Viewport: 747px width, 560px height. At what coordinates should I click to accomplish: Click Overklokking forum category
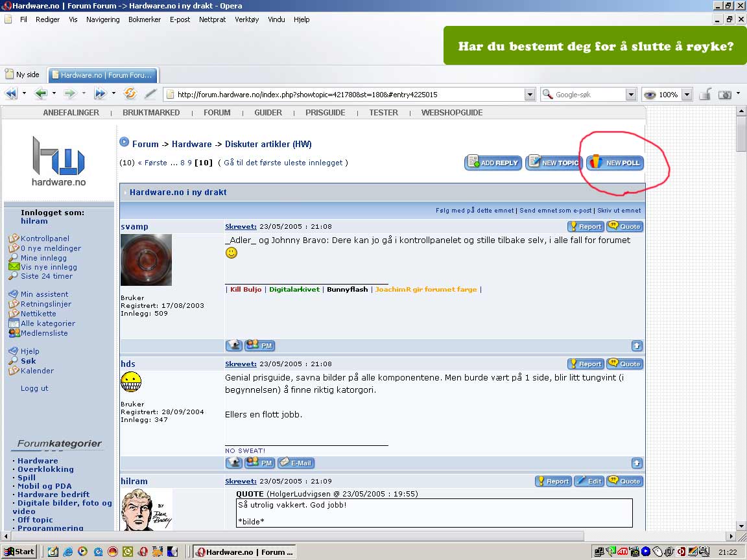point(46,469)
